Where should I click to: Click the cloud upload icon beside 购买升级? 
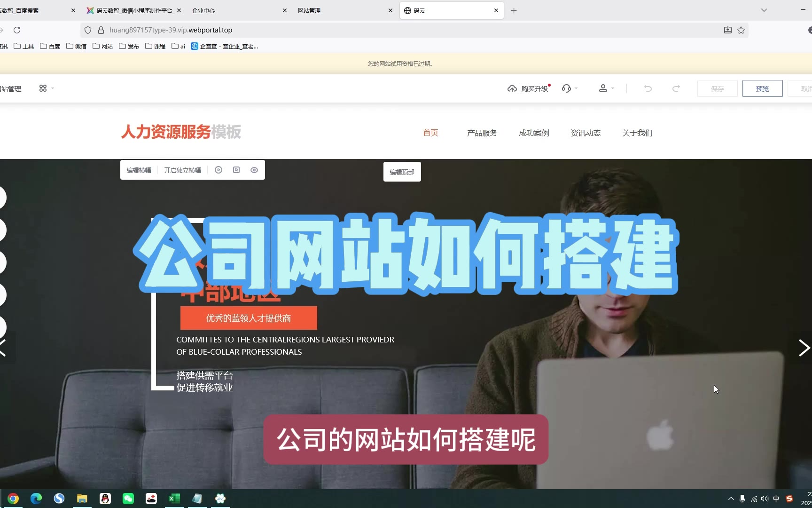(512, 88)
